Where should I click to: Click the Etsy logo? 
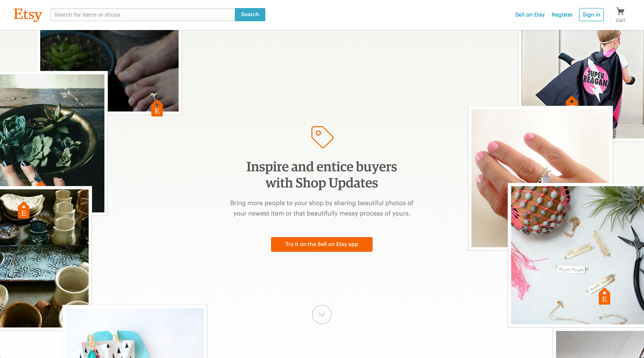pyautogui.click(x=28, y=14)
